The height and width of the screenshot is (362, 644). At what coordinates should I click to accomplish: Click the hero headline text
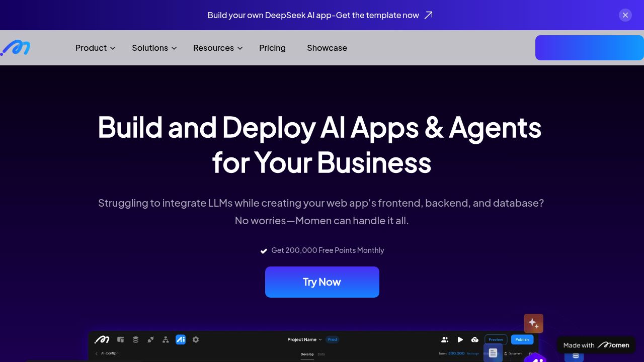click(x=319, y=145)
